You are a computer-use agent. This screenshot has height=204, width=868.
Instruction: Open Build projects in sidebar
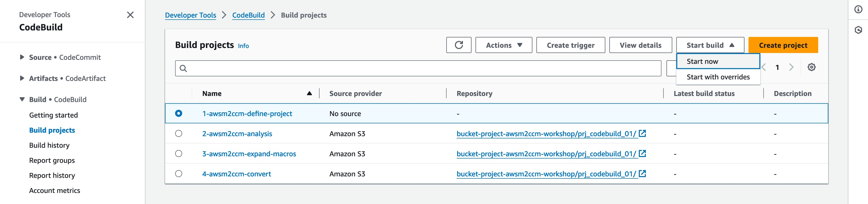click(52, 130)
